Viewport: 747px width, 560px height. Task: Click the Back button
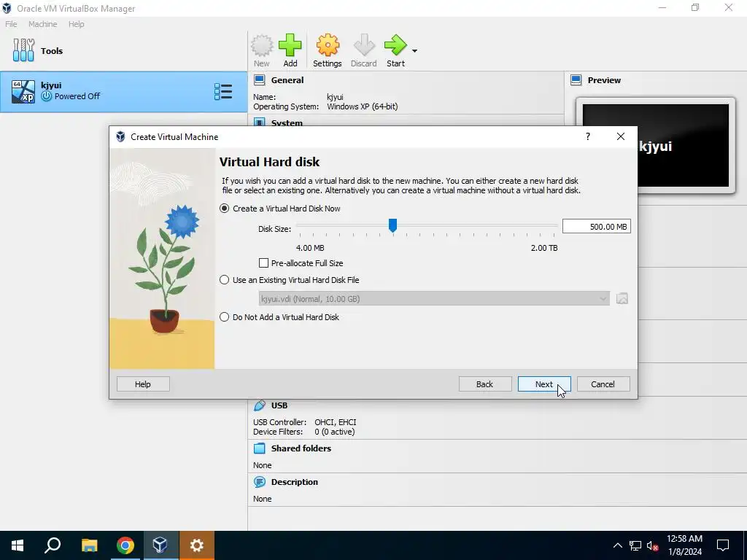tap(485, 384)
